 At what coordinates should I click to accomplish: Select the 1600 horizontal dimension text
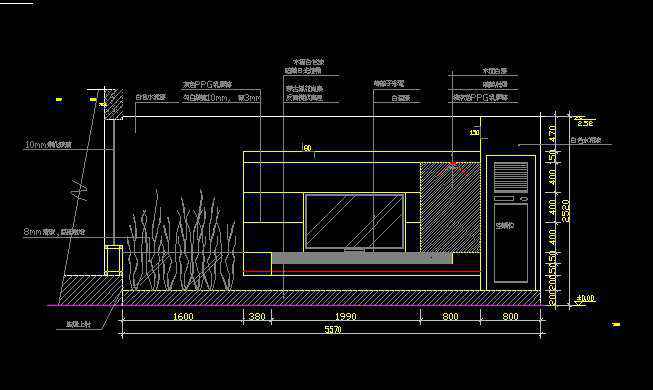click(183, 316)
